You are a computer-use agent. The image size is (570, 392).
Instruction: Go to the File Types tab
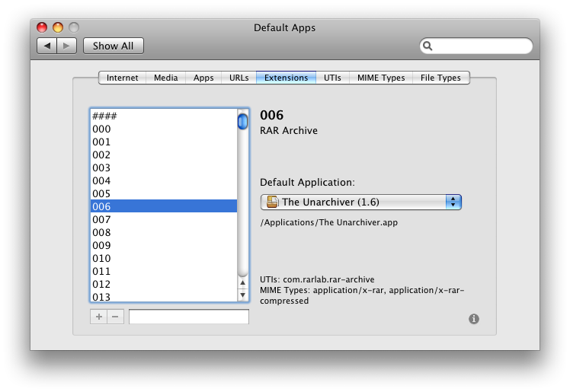[440, 78]
